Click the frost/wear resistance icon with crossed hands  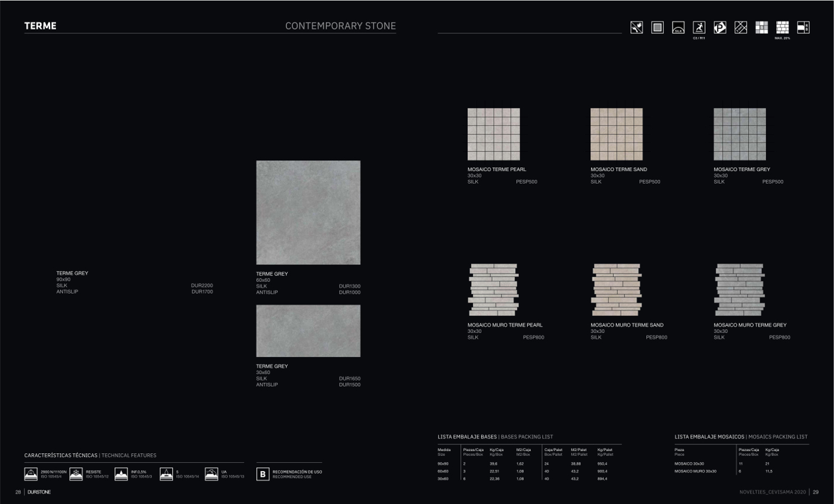(x=637, y=27)
